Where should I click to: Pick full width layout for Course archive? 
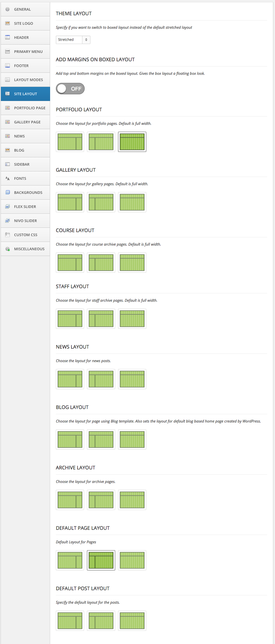132,263
